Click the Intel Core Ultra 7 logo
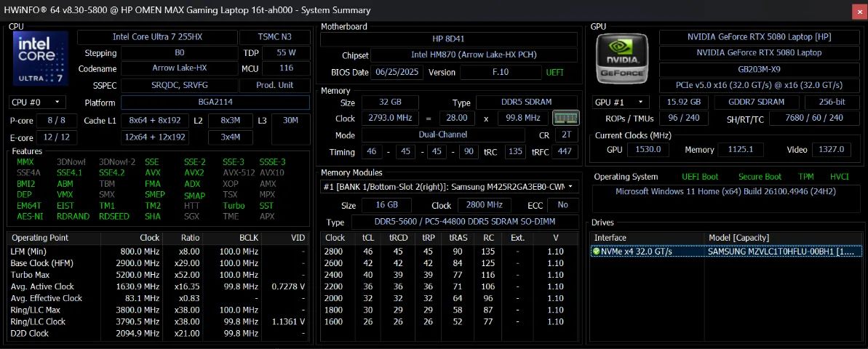The image size is (868, 349). 39,57
